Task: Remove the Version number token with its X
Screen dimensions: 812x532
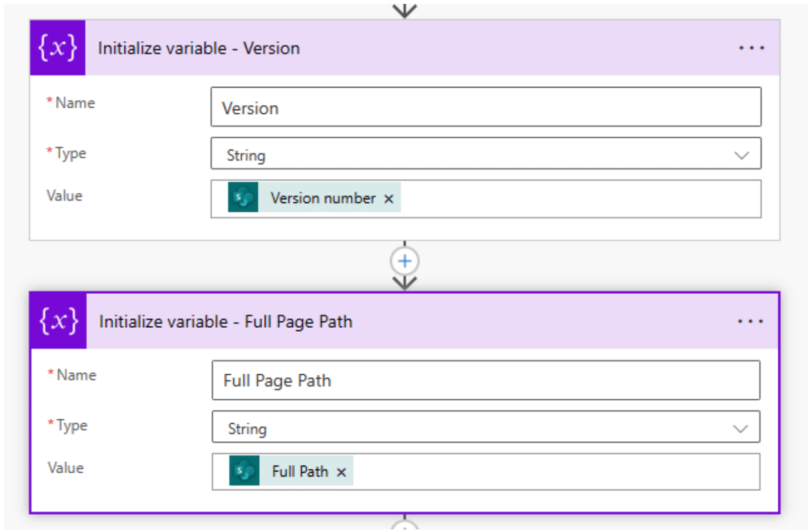Action: tap(389, 198)
